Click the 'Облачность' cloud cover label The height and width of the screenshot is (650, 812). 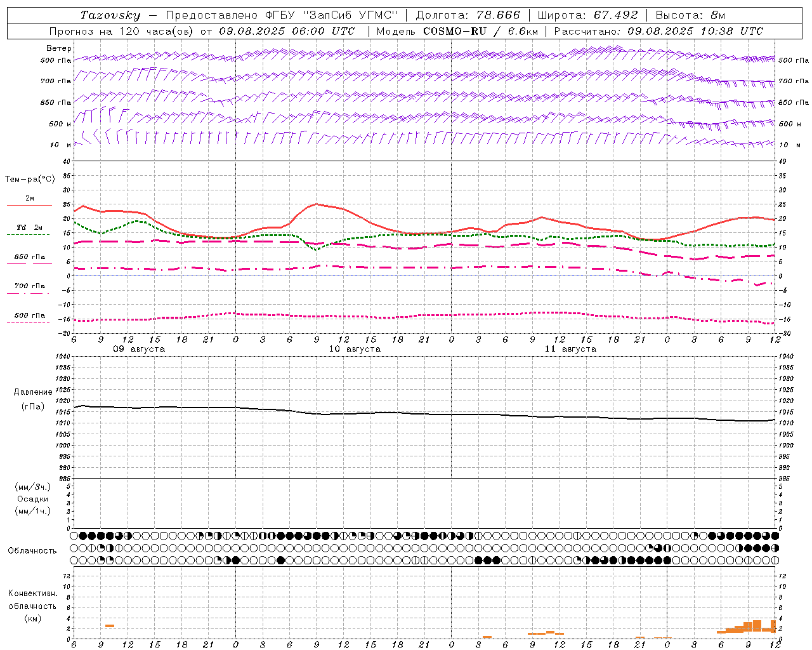click(32, 550)
